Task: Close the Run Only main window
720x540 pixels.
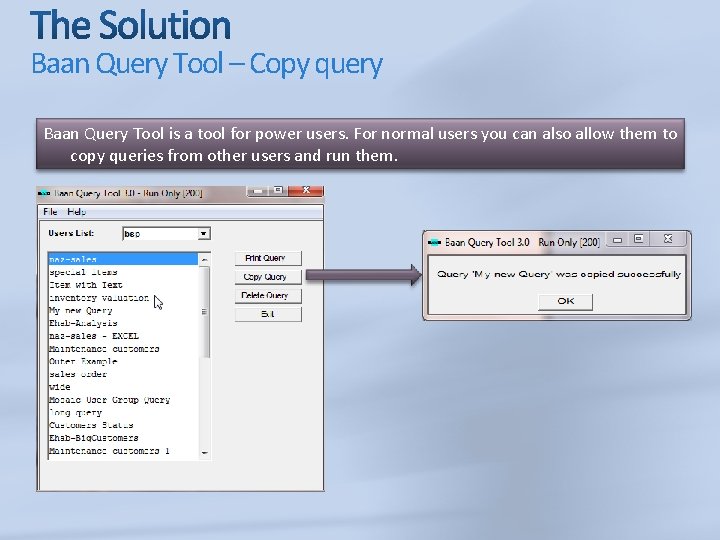Action: point(306,190)
